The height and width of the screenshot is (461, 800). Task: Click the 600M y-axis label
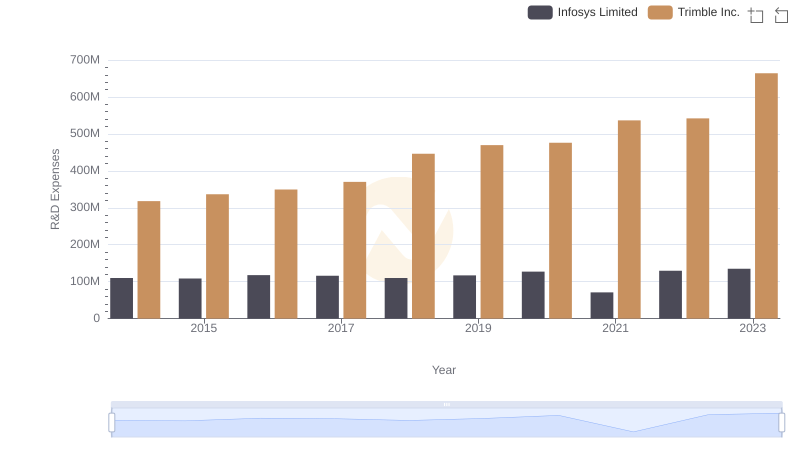85,97
